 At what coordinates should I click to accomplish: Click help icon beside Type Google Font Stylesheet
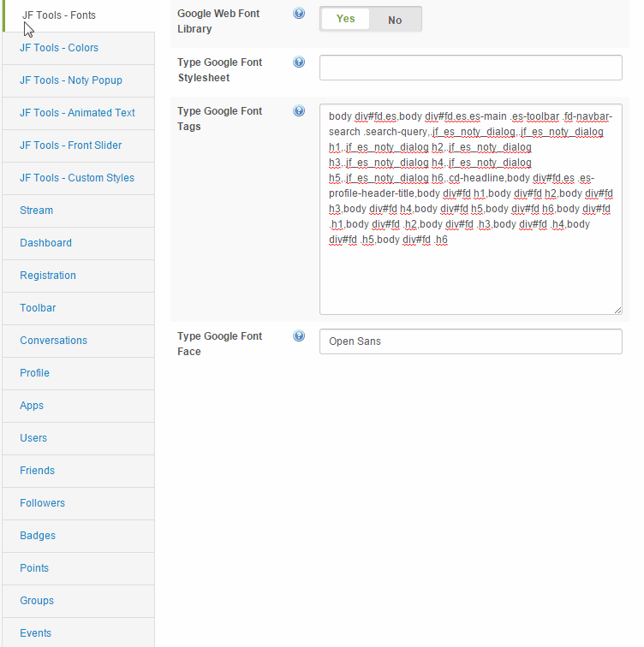pos(299,62)
